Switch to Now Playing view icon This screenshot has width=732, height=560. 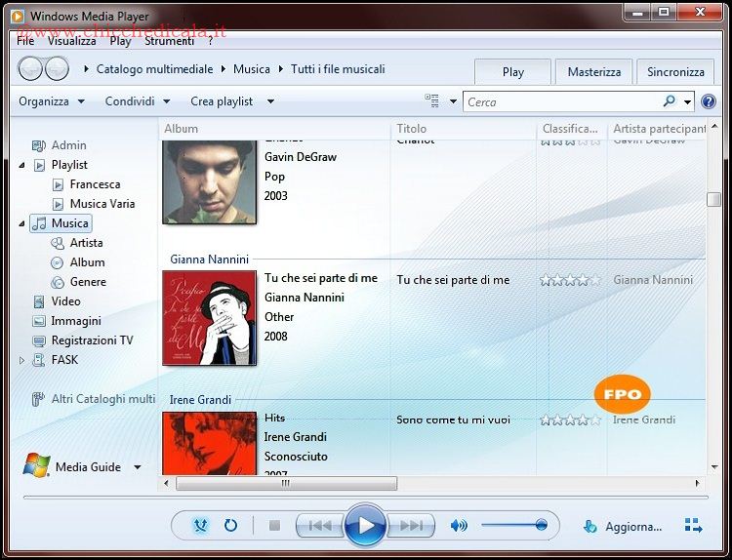[x=693, y=526]
